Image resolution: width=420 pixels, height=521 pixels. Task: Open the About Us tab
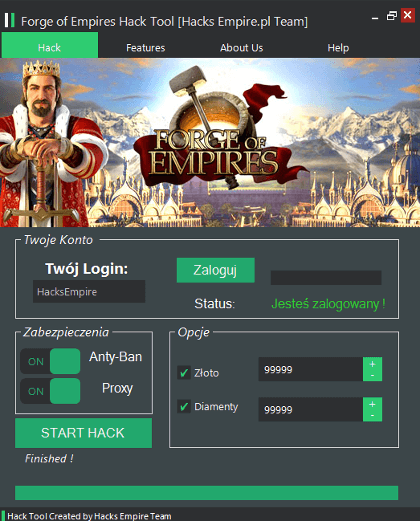(x=242, y=48)
